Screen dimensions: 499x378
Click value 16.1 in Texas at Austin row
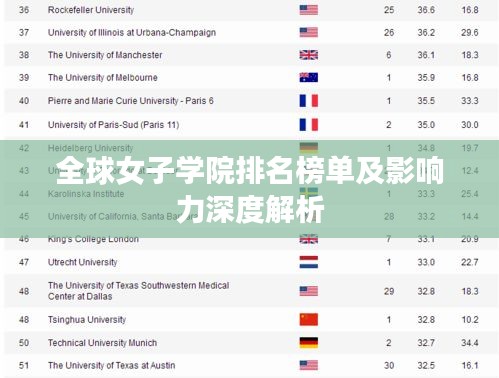click(x=470, y=365)
